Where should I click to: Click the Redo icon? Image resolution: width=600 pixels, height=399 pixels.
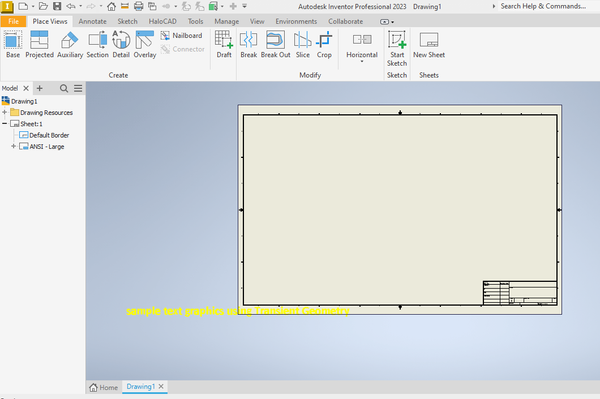click(x=91, y=6)
